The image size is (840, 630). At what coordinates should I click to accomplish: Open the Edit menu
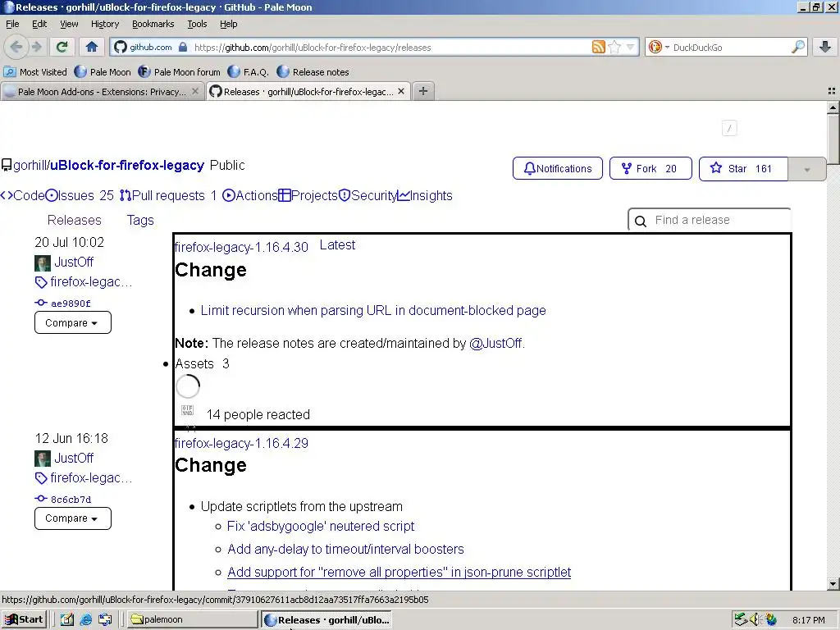[x=39, y=24]
